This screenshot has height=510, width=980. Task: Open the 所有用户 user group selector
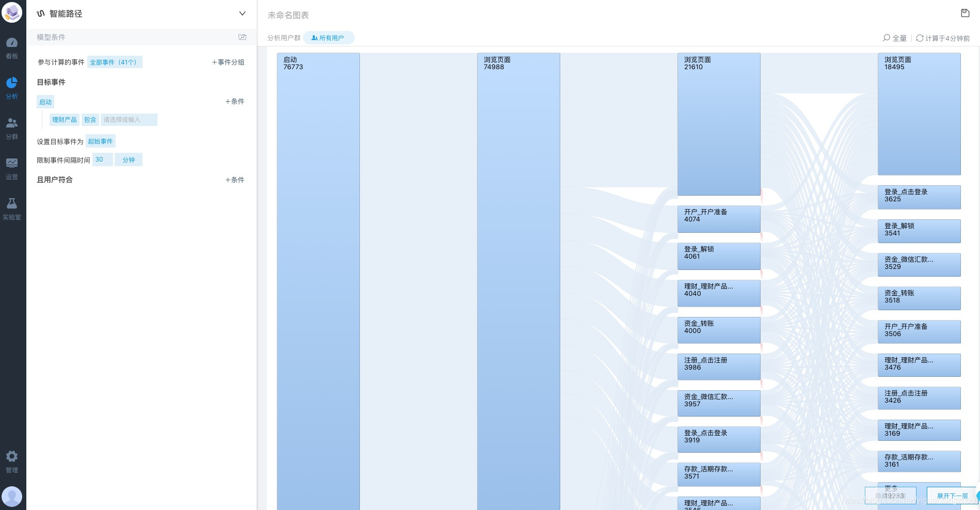[328, 38]
